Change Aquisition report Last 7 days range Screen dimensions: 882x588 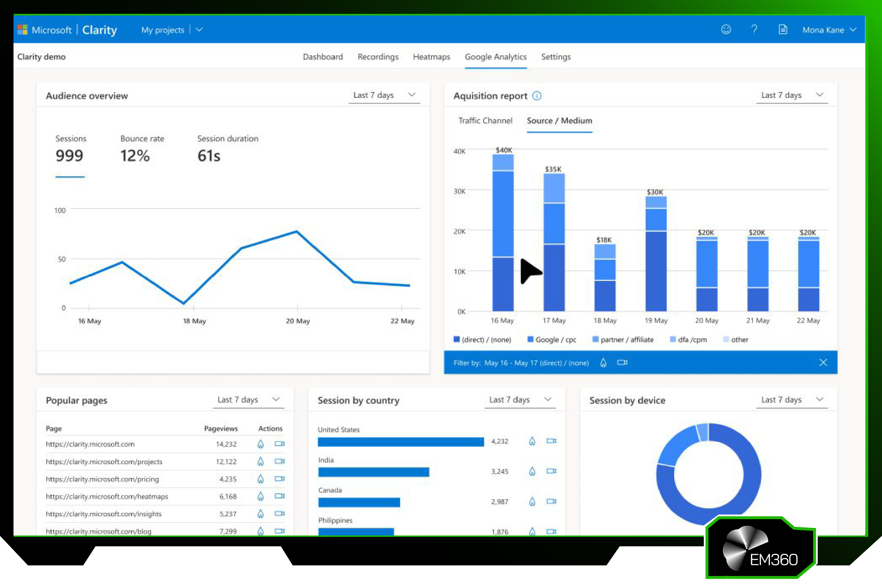792,95
